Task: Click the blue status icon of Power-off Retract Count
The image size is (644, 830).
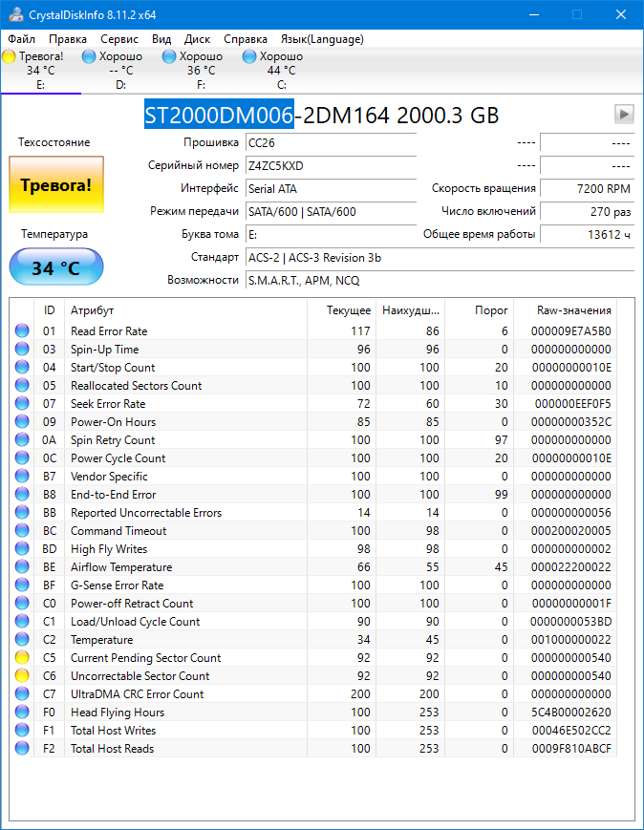Action: (x=22, y=603)
